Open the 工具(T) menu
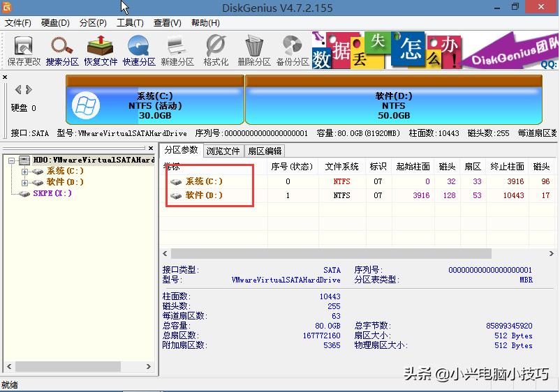The image size is (560, 392). click(x=130, y=23)
